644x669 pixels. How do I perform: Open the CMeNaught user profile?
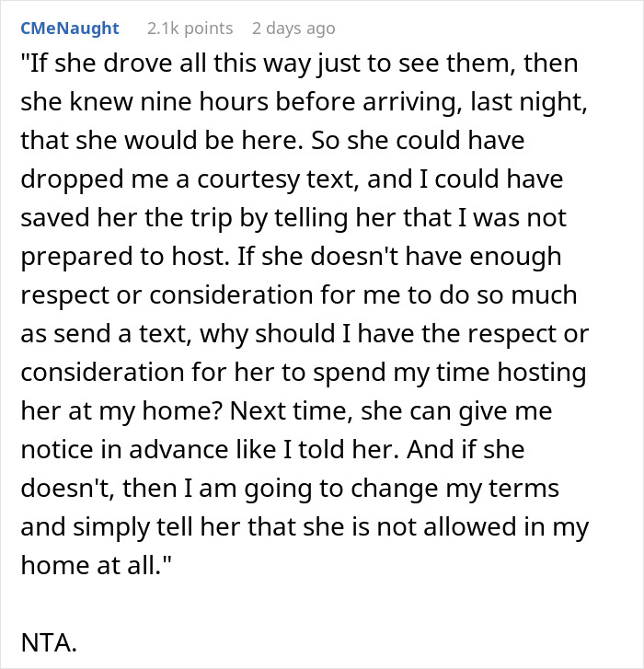tap(69, 29)
